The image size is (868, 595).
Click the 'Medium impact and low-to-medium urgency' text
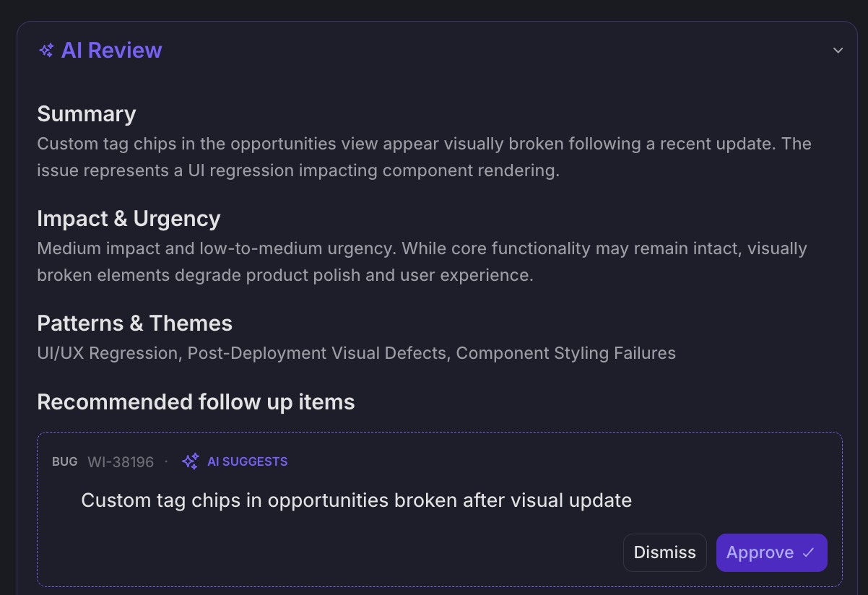coord(216,248)
